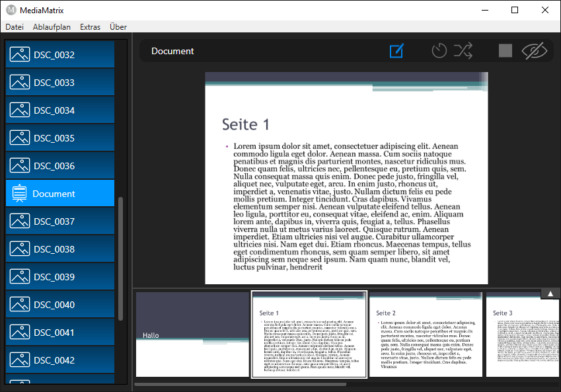Collapse the slide thumbnail strip arrow

pos(550,293)
